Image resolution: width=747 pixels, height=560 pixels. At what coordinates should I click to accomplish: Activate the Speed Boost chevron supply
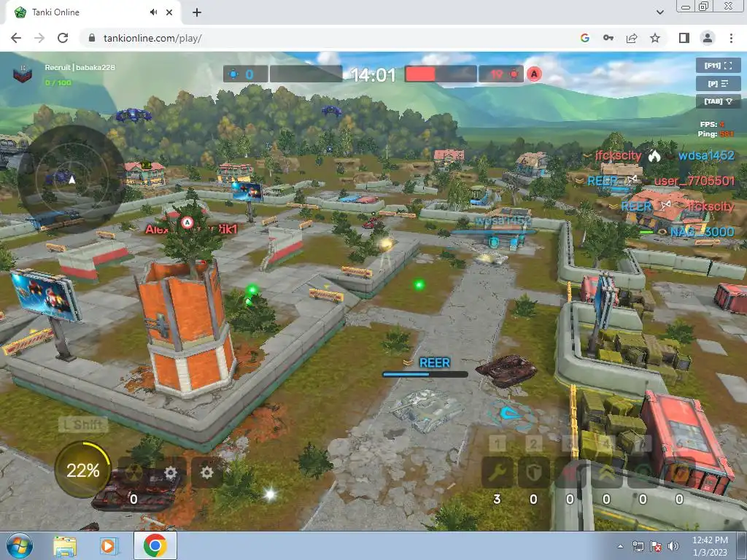pos(606,472)
